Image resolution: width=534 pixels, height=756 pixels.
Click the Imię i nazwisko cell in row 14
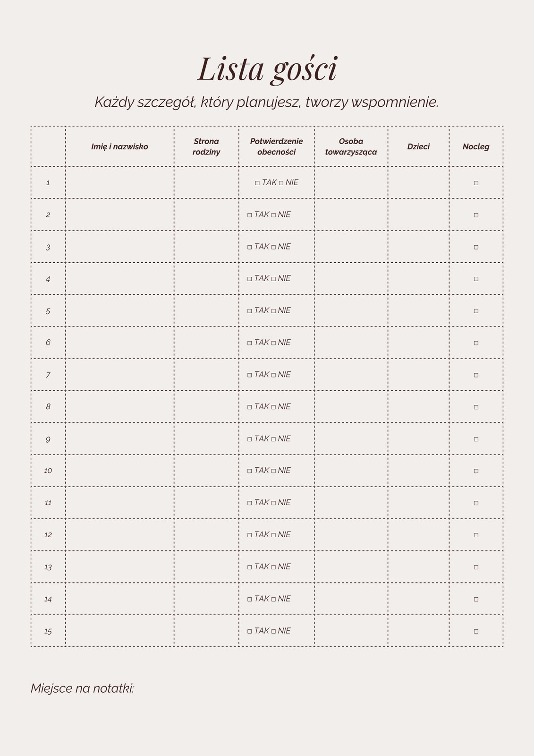120,599
